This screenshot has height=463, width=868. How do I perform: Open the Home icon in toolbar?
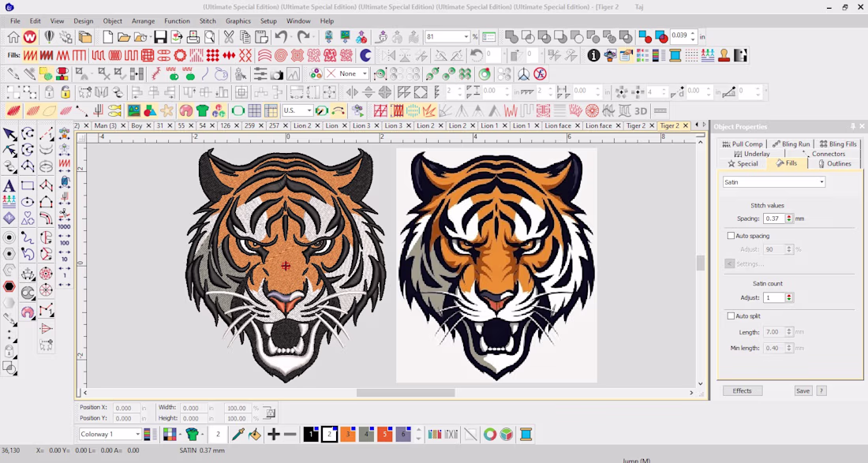[x=13, y=37]
